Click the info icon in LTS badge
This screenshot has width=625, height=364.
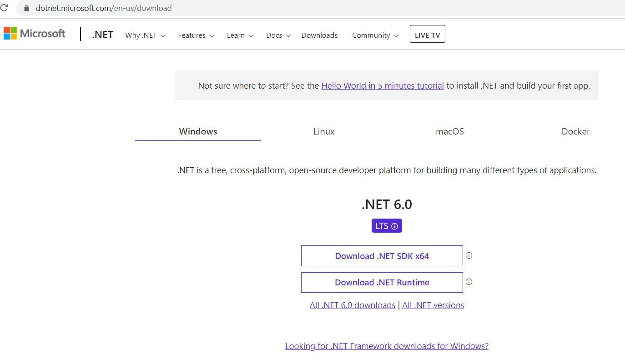(x=394, y=226)
